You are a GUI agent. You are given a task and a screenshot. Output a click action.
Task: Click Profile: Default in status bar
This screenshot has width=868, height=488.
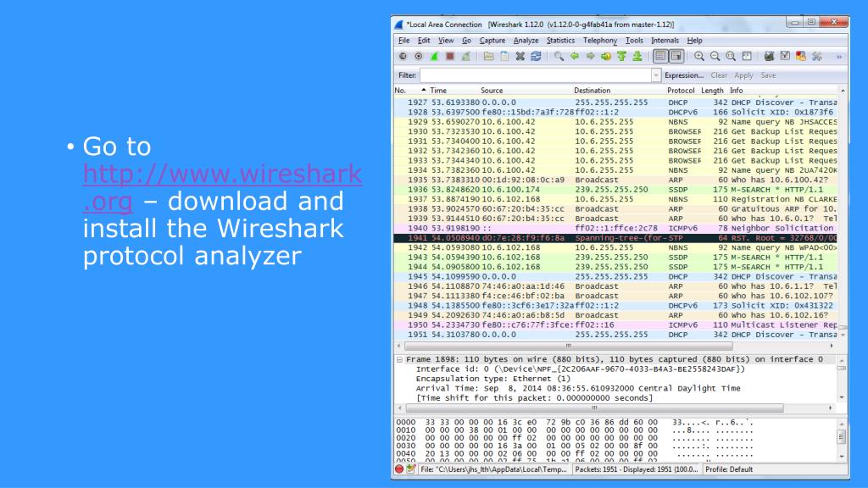click(728, 469)
